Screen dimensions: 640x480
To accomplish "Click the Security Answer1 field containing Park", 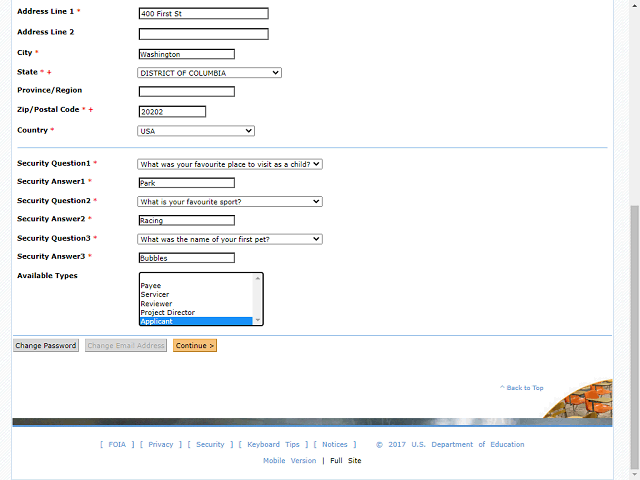I will 187,183.
